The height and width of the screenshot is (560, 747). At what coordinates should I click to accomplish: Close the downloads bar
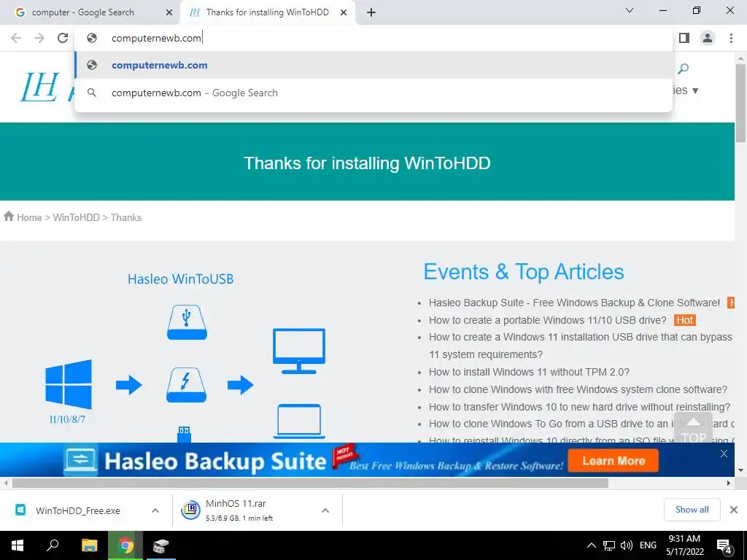(734, 510)
